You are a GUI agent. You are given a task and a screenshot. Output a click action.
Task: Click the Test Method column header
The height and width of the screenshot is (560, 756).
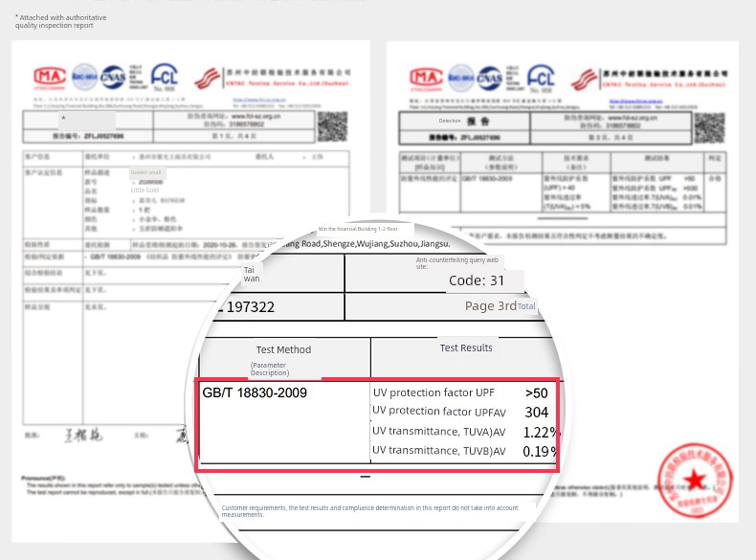(x=283, y=349)
